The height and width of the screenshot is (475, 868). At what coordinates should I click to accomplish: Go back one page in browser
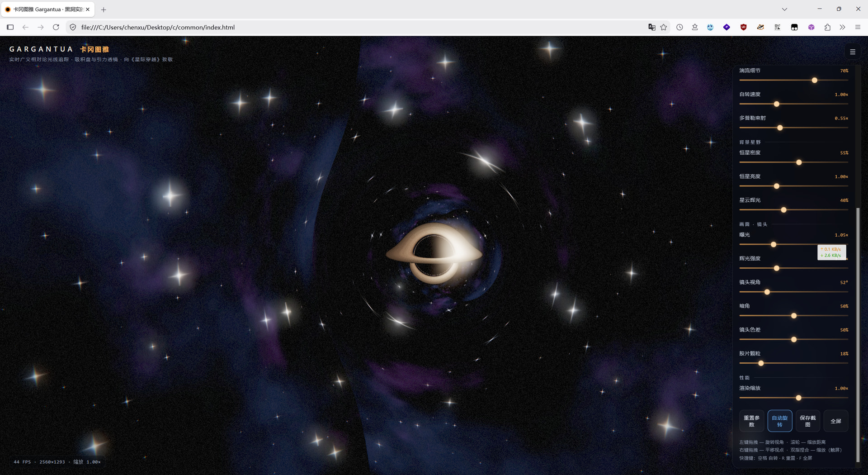coord(25,27)
